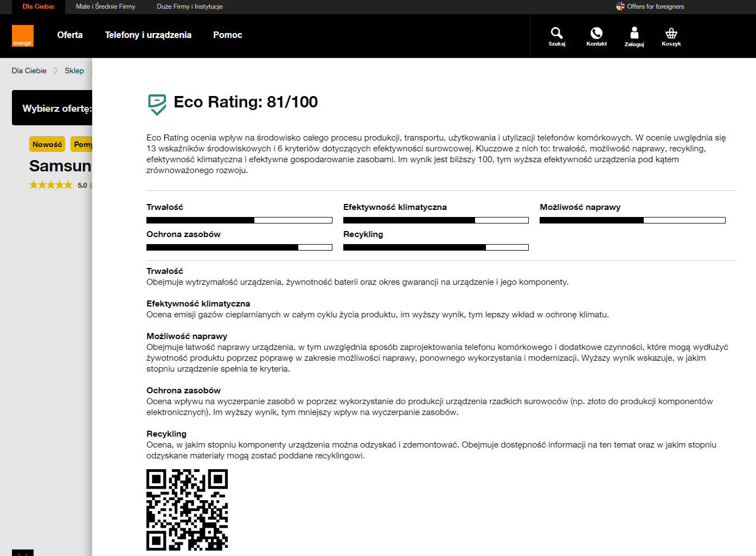Click the Nowość badge
The width and height of the screenshot is (756, 556).
47,144
